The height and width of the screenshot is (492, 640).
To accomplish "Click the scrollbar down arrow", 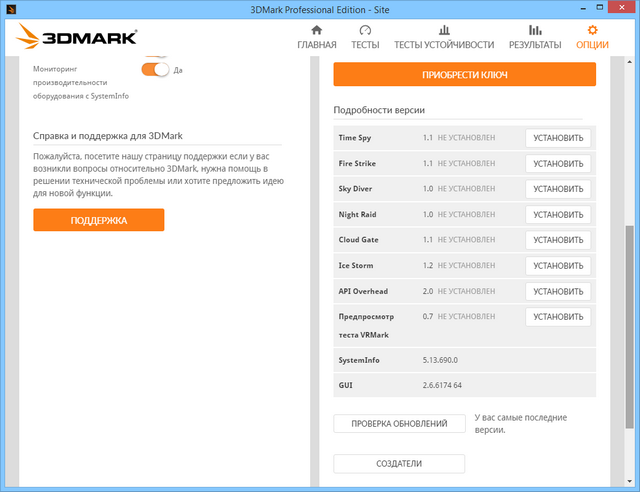I will pyautogui.click(x=629, y=481).
